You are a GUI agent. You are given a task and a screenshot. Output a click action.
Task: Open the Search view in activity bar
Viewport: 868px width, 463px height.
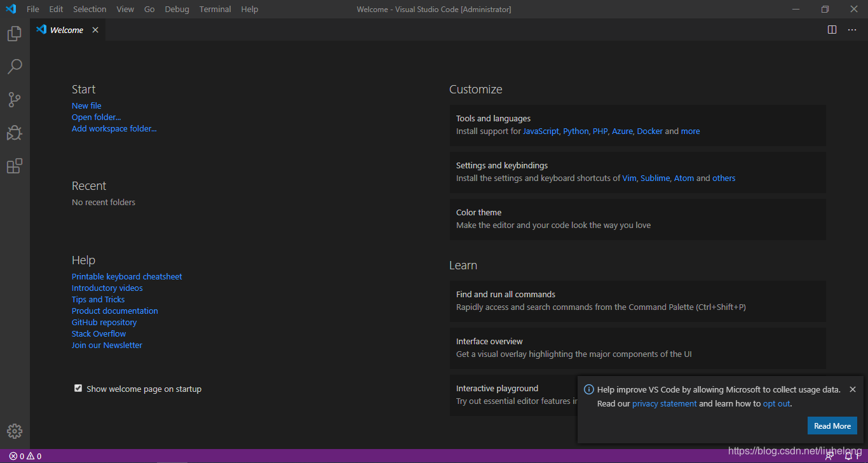click(15, 67)
